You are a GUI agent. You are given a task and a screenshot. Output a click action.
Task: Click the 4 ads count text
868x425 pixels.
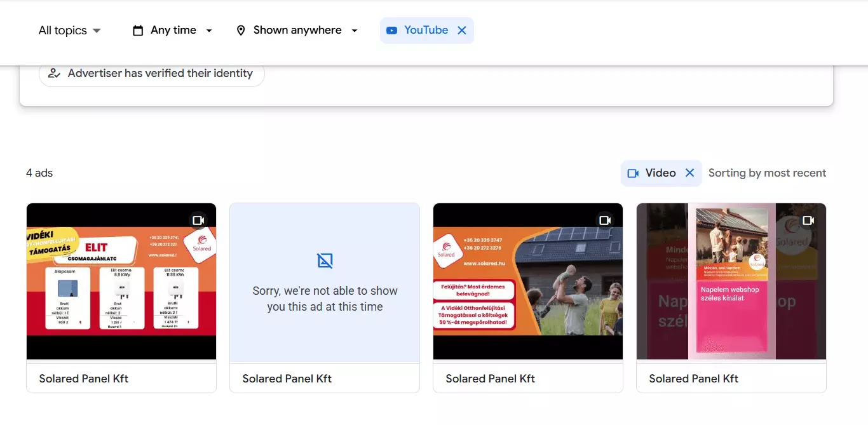coord(39,173)
